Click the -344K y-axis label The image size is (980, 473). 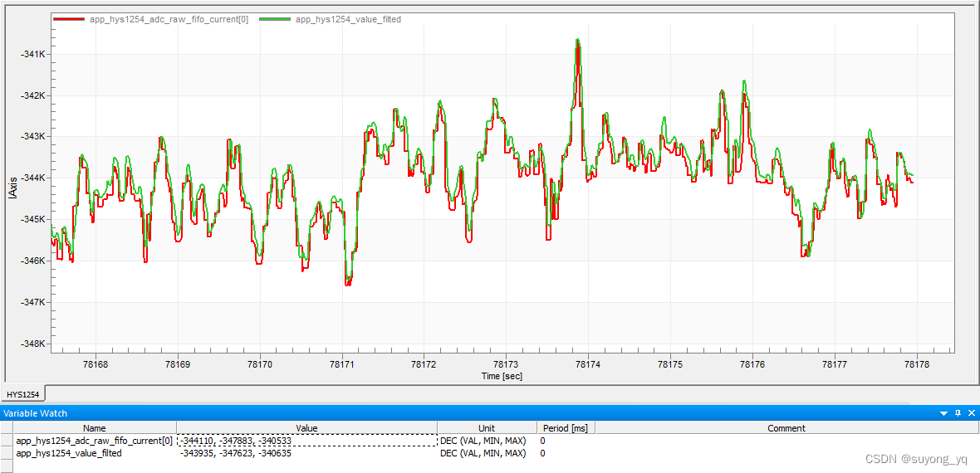tap(32, 178)
